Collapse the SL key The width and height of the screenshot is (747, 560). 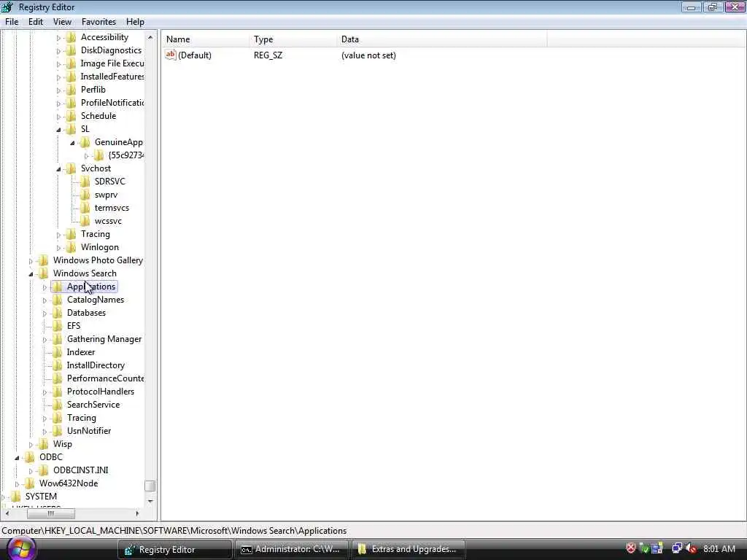pos(58,130)
